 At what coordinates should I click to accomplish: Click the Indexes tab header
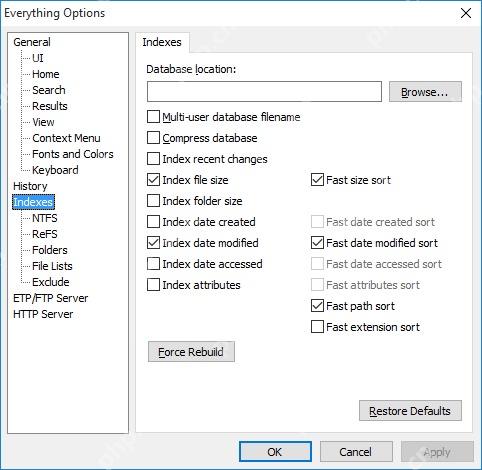point(162,42)
